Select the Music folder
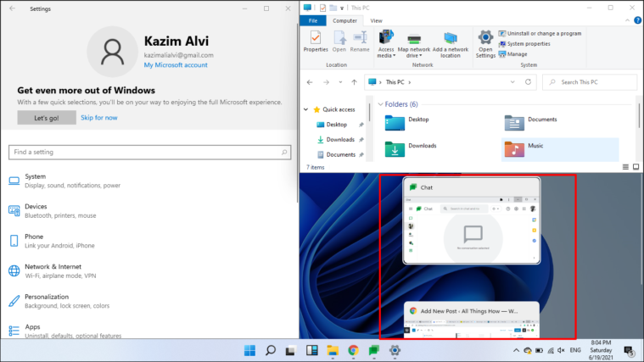 560,149
